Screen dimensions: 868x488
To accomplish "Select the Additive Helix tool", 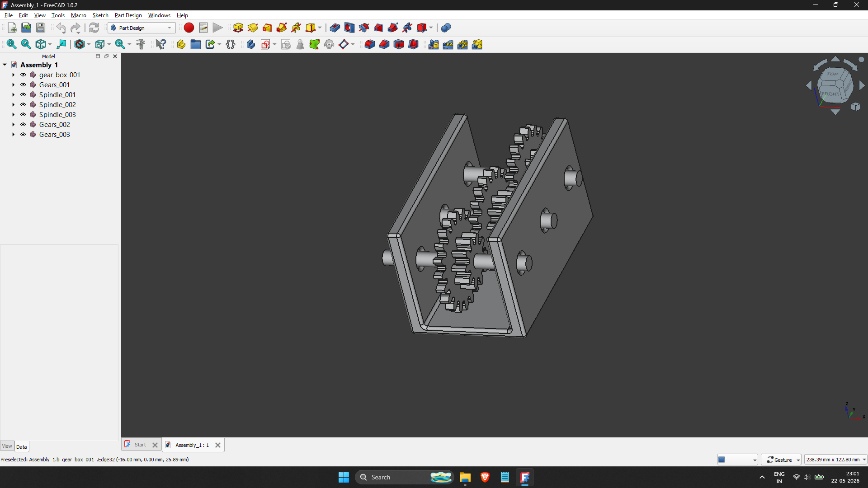I will (x=296, y=28).
